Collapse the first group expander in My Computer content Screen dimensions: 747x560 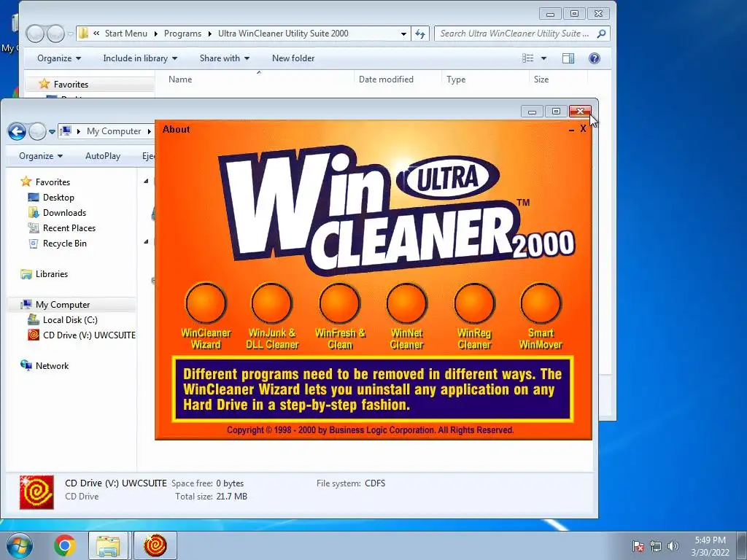(x=146, y=181)
